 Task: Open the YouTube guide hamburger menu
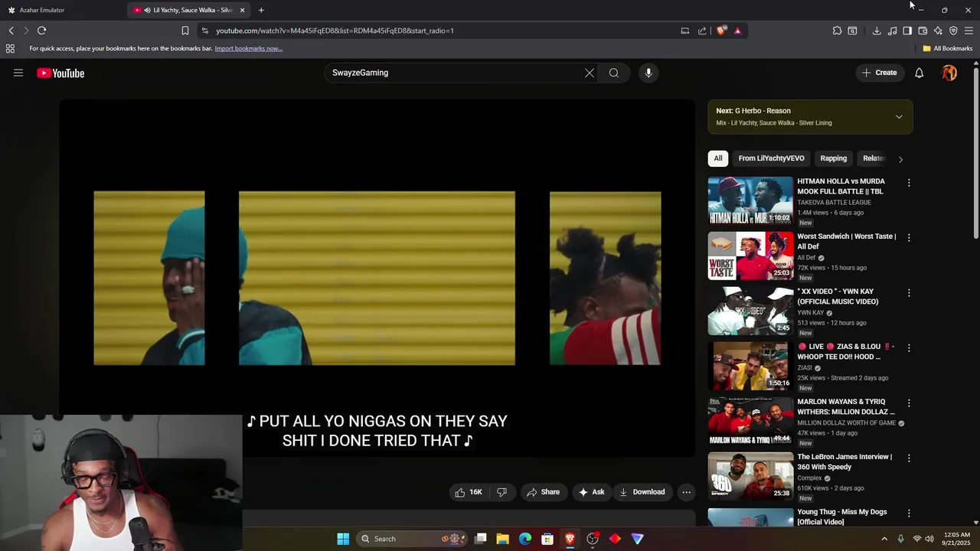18,73
